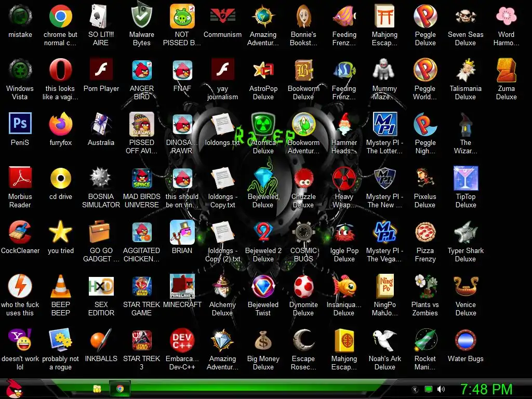
Task: Launch Zuma Deluxe
Action: [x=506, y=70]
